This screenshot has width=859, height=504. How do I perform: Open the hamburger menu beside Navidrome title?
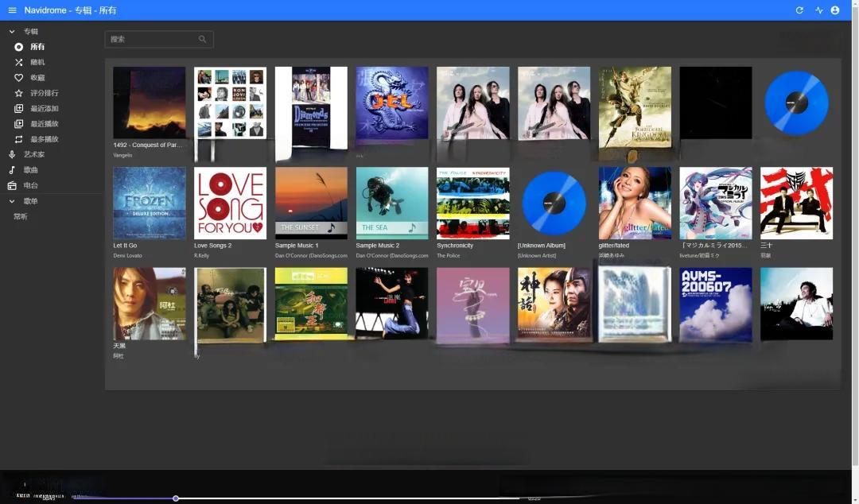point(12,10)
